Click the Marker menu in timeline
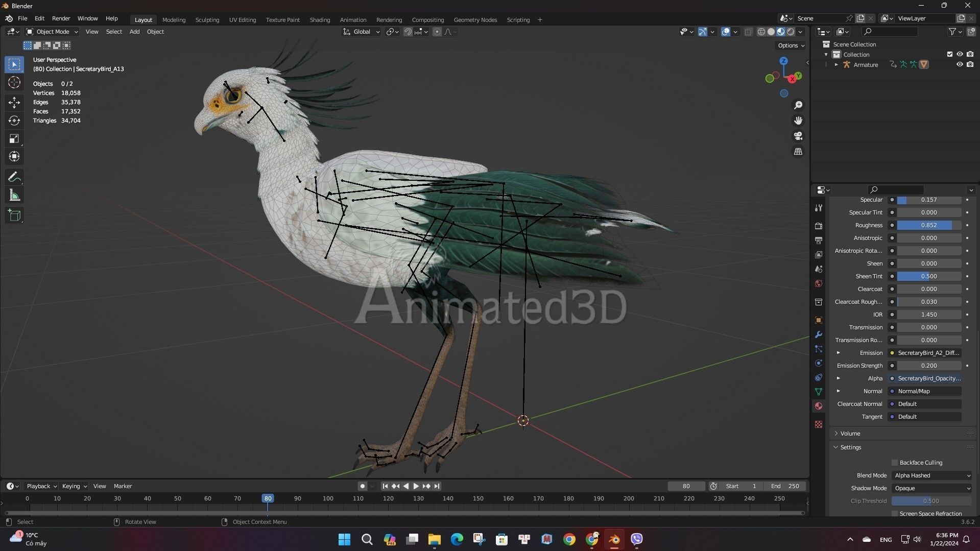The image size is (980, 551). click(x=123, y=486)
